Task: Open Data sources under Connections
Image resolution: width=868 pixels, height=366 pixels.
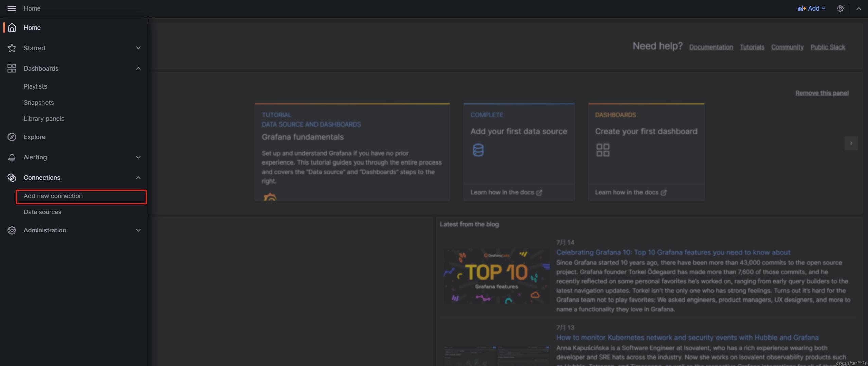Action: coord(42,212)
